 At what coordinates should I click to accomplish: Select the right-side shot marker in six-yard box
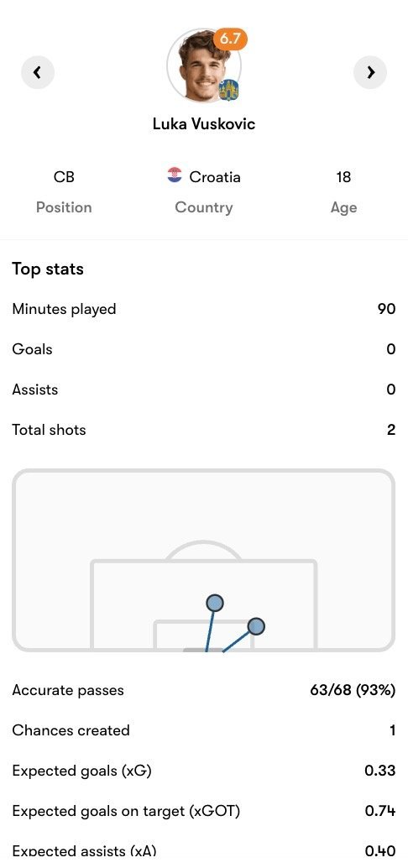click(x=256, y=626)
